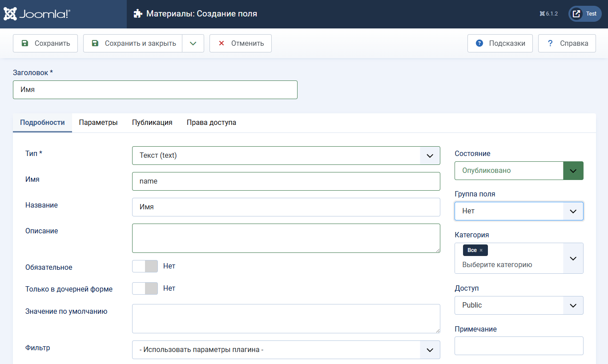Open the Test site preview link

tap(585, 14)
